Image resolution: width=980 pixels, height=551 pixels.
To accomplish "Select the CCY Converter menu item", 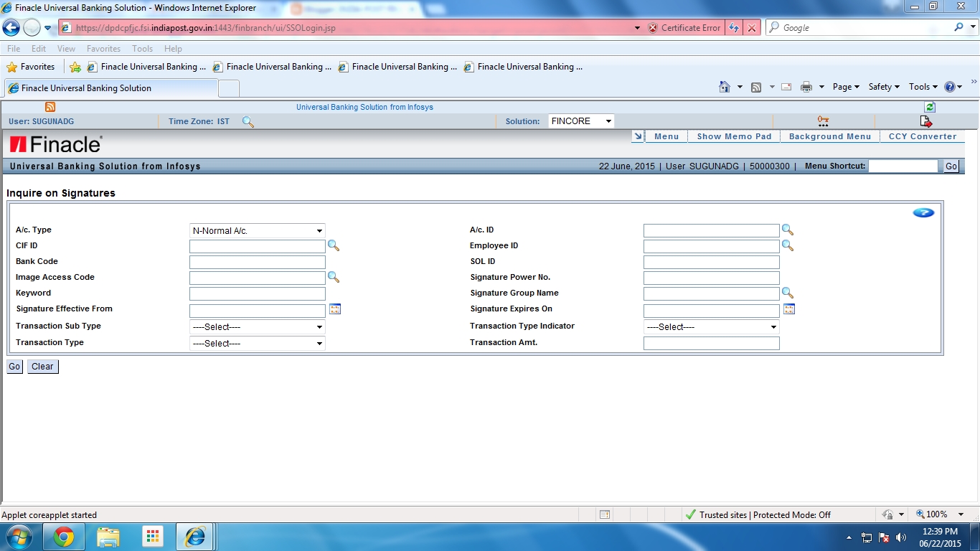I will (923, 136).
